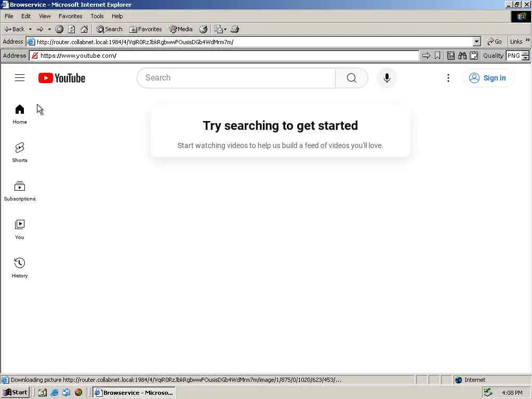Click the IE Refresh button

point(71,29)
